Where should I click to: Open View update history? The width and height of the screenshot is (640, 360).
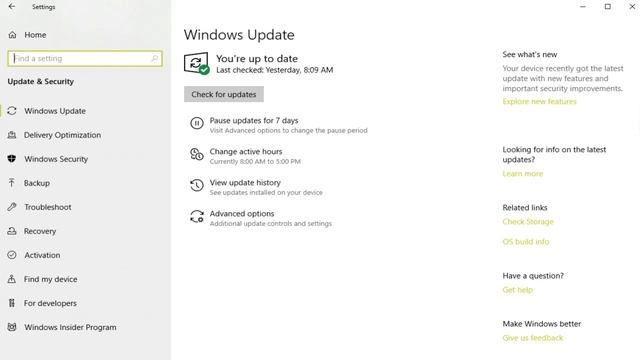coord(245,182)
